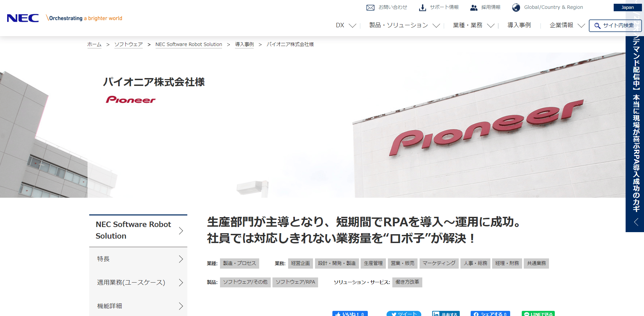Open the 導入事例 menu item
Screen dimensions: 644x316
(519, 25)
